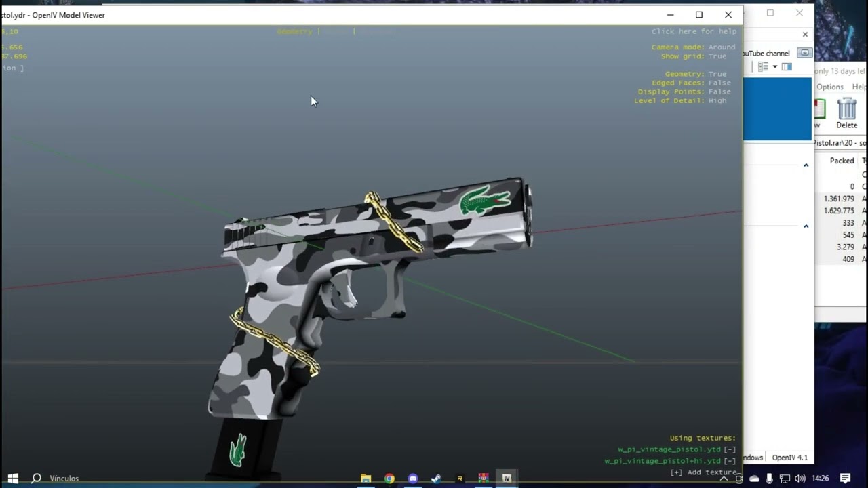Open the volume speaker tray icon
Image resolution: width=868 pixels, height=488 pixels.
(800, 479)
